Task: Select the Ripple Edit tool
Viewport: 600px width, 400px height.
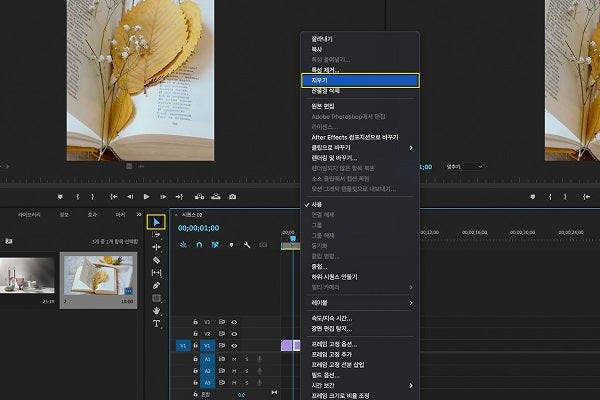Action: pyautogui.click(x=156, y=247)
